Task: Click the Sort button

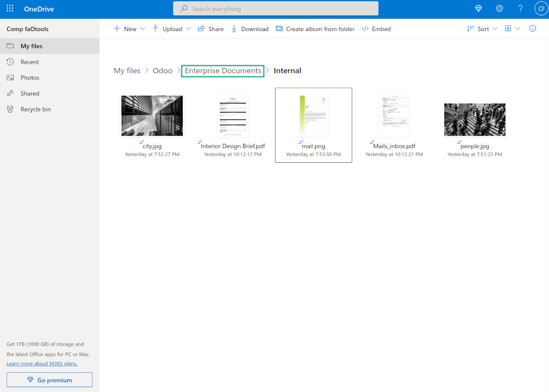Action: 478,29
